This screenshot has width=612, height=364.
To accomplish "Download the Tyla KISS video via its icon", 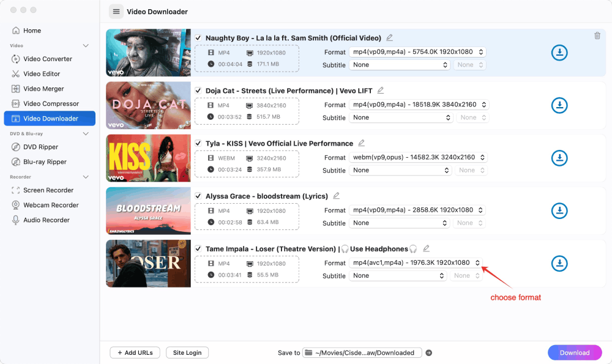I will (x=559, y=158).
